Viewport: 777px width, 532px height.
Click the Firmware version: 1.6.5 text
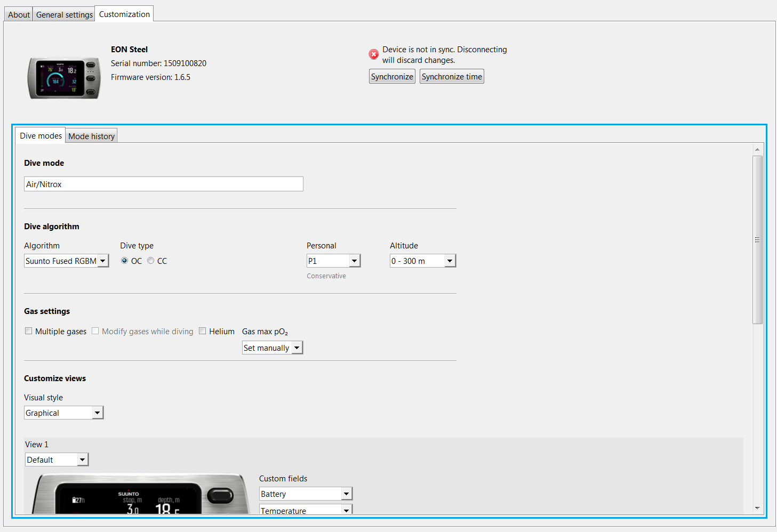(150, 77)
